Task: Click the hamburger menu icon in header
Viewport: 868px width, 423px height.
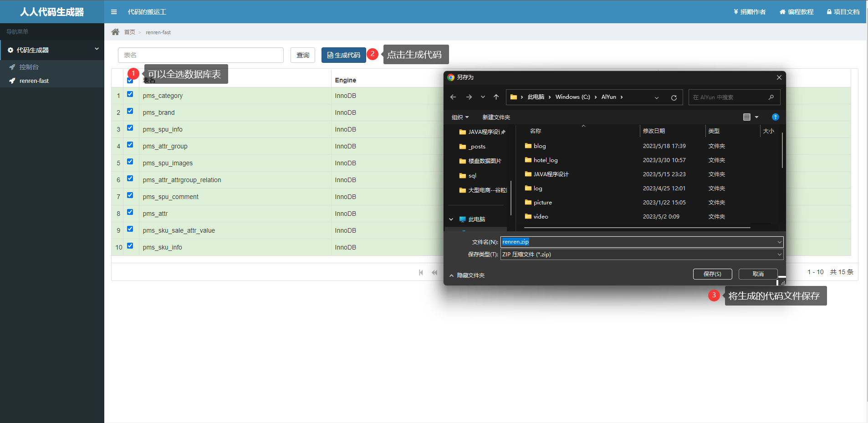Action: point(114,12)
